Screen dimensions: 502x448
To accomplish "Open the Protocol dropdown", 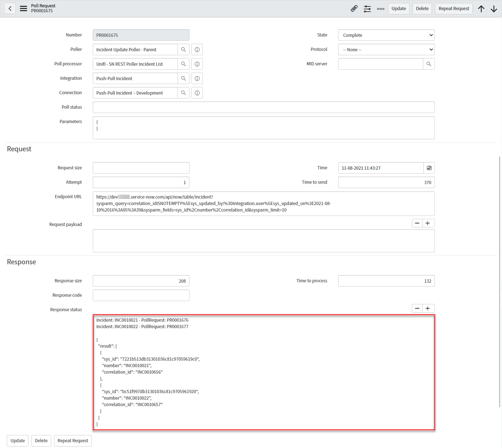I will click(386, 49).
